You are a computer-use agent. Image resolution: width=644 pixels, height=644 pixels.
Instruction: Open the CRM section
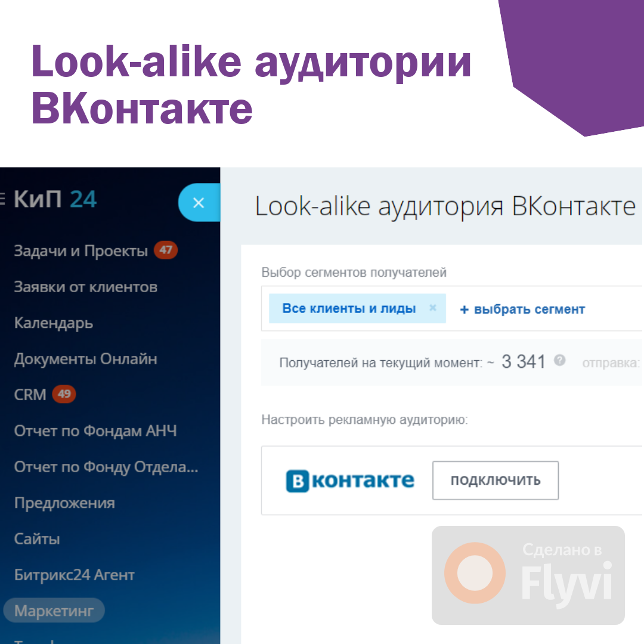point(30,395)
